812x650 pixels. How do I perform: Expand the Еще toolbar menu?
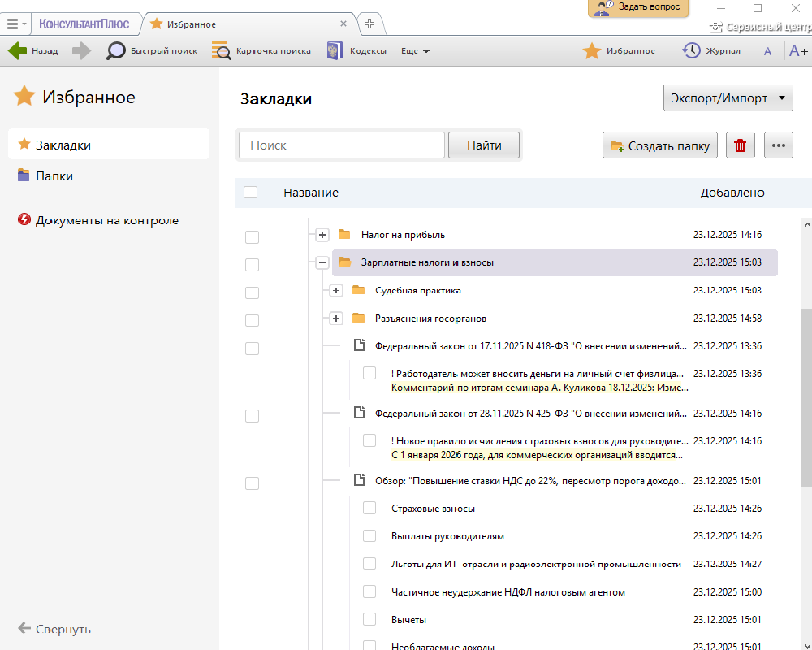415,51
